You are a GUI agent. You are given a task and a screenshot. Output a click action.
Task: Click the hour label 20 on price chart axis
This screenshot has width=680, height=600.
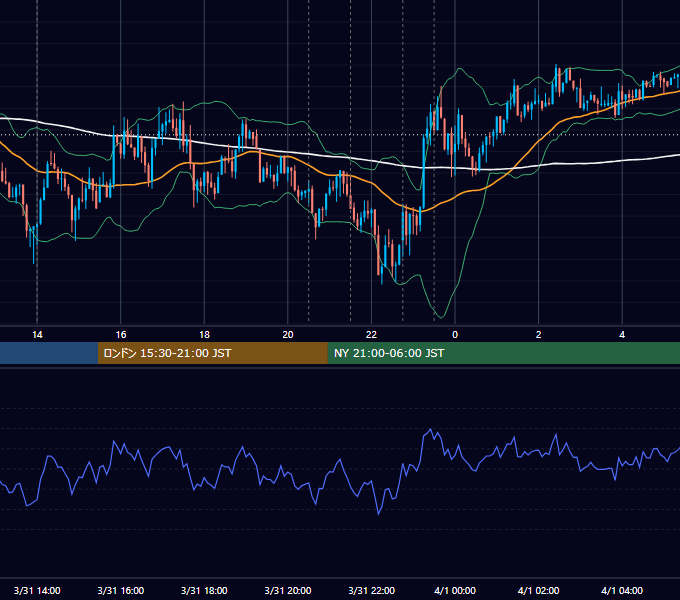[x=288, y=335]
